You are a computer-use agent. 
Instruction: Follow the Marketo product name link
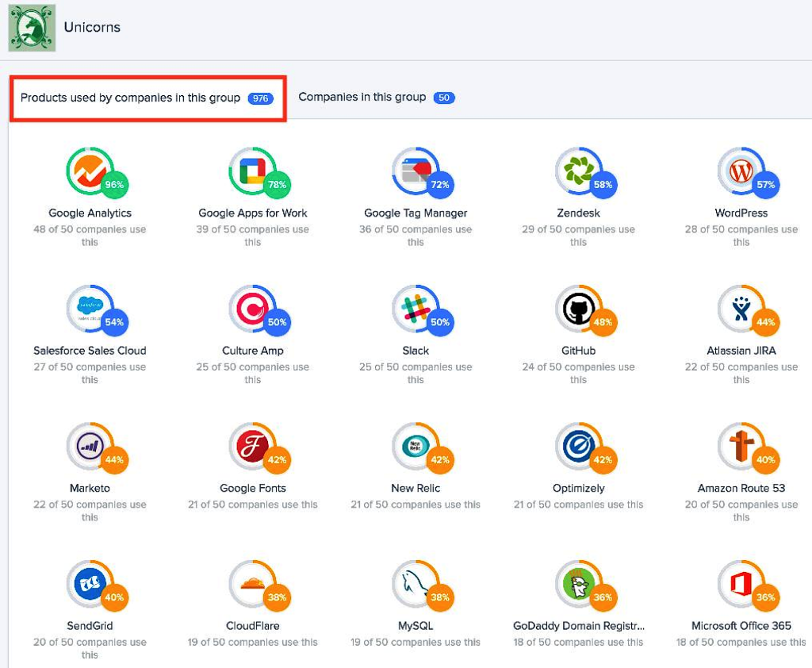click(x=90, y=488)
